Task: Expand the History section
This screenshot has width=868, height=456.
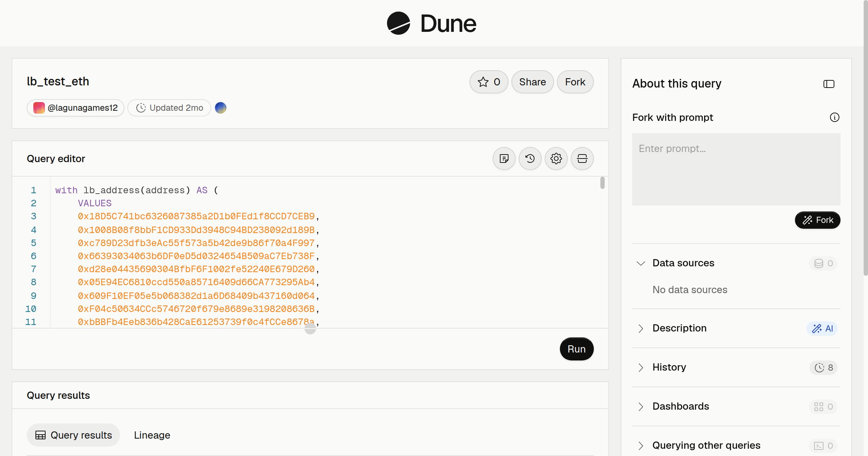Action: click(641, 367)
